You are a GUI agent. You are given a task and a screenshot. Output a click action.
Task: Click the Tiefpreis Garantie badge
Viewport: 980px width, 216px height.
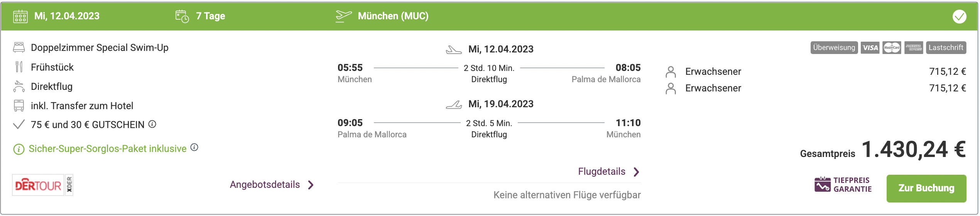click(843, 185)
